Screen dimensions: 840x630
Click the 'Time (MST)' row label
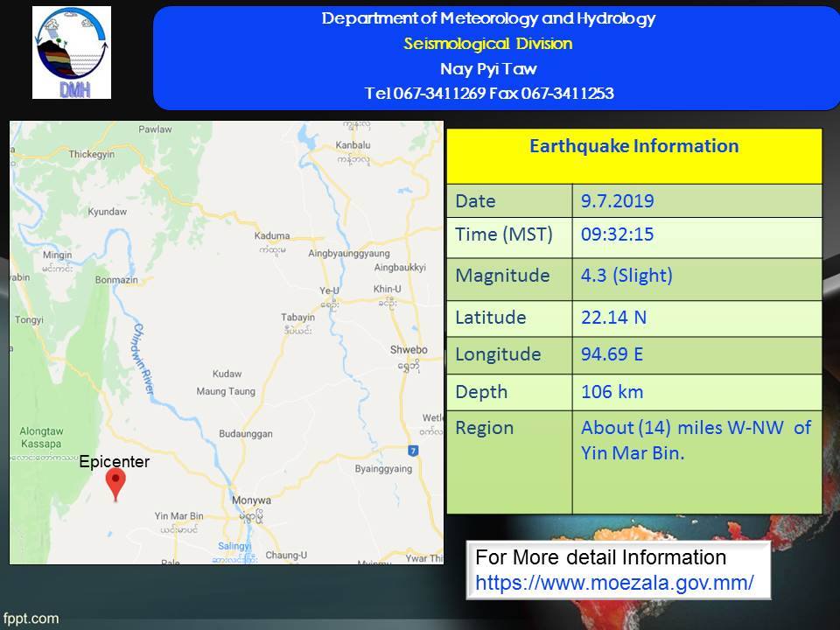pyautogui.click(x=504, y=234)
